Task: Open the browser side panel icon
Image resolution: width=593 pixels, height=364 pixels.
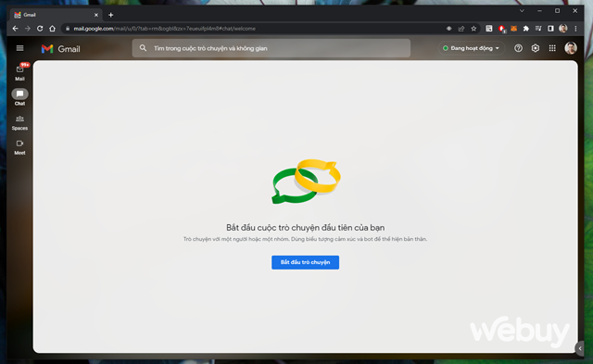Action: [x=550, y=29]
